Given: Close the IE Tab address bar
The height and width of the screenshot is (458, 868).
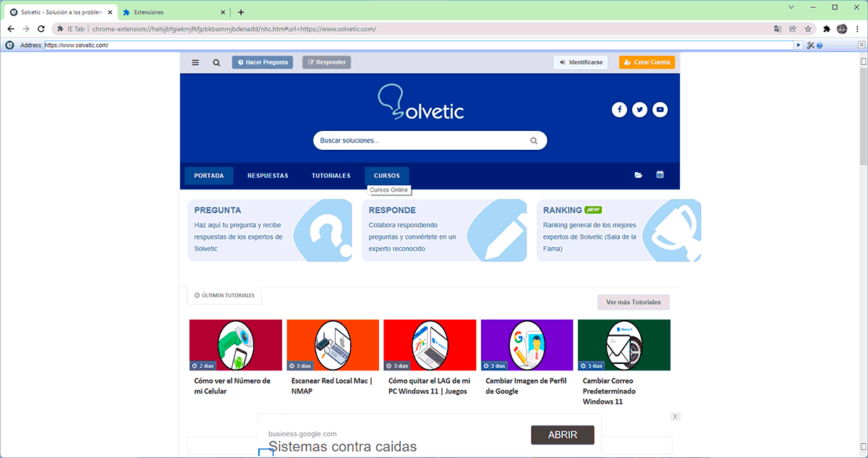Looking at the screenshot, I should pos(861,45).
